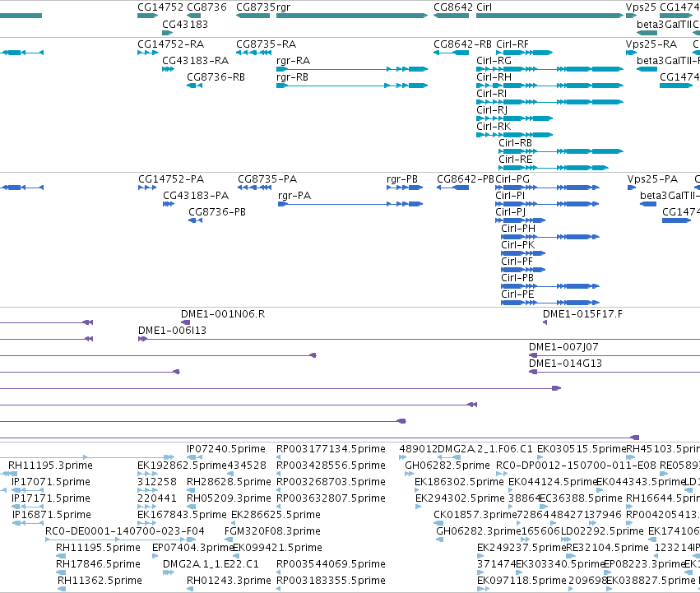Viewport: 700px width, 593px height.
Task: Click protein Cirl-PE
Action: 550,303
